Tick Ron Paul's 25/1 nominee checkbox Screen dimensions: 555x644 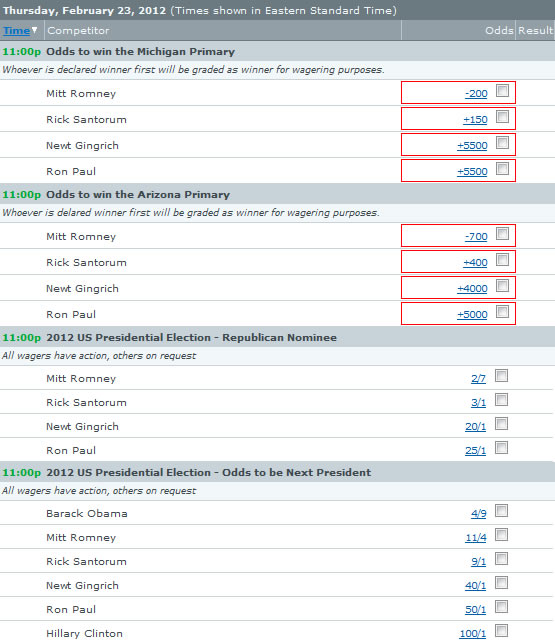pyautogui.click(x=502, y=448)
